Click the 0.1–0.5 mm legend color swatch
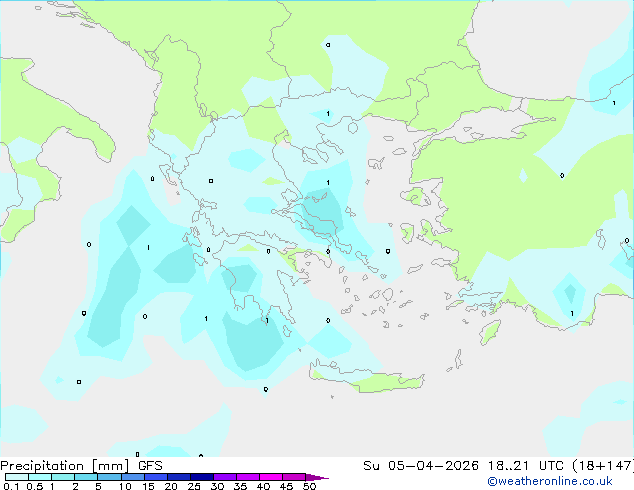Viewport: 634px width, 490px height. [17, 477]
